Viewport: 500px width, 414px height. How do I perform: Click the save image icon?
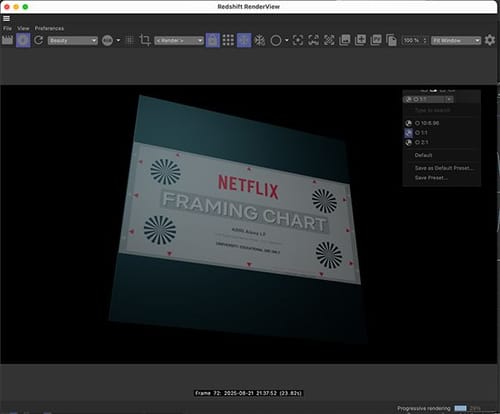point(344,40)
